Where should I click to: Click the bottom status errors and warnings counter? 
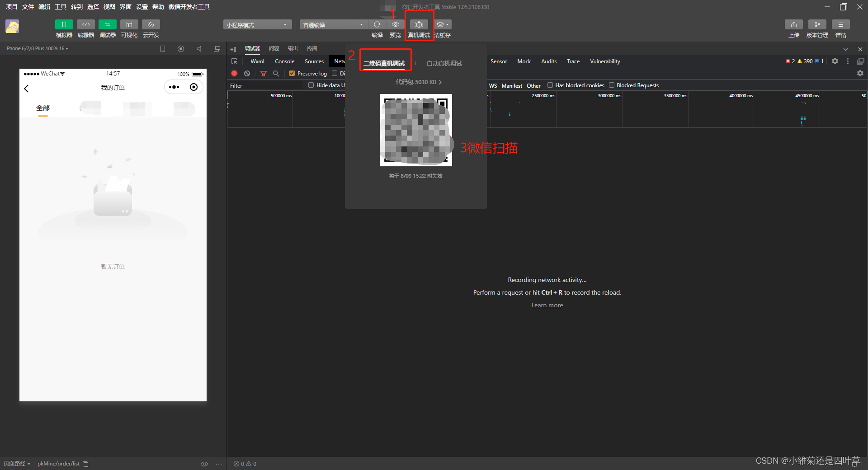click(245, 464)
